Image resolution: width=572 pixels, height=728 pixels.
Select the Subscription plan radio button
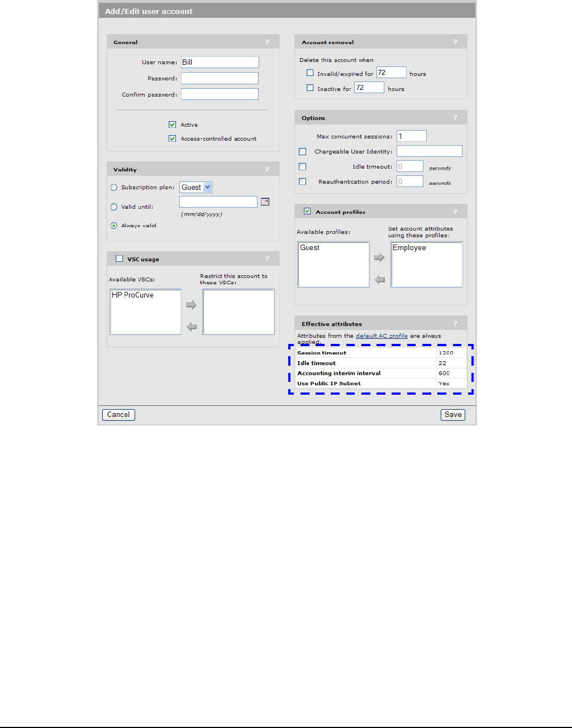click(x=114, y=188)
